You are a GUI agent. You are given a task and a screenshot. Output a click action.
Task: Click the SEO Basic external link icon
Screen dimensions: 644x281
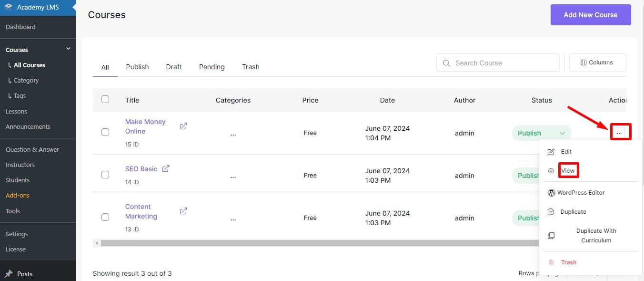[166, 169]
